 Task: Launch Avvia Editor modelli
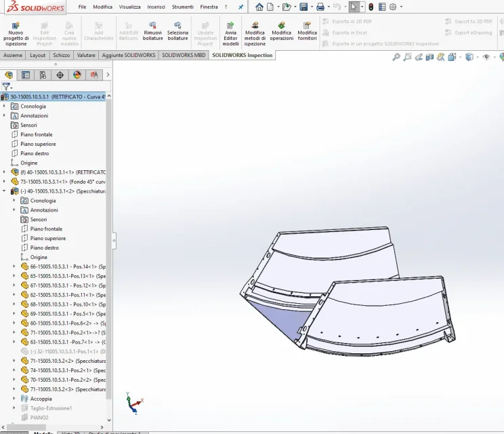[230, 34]
